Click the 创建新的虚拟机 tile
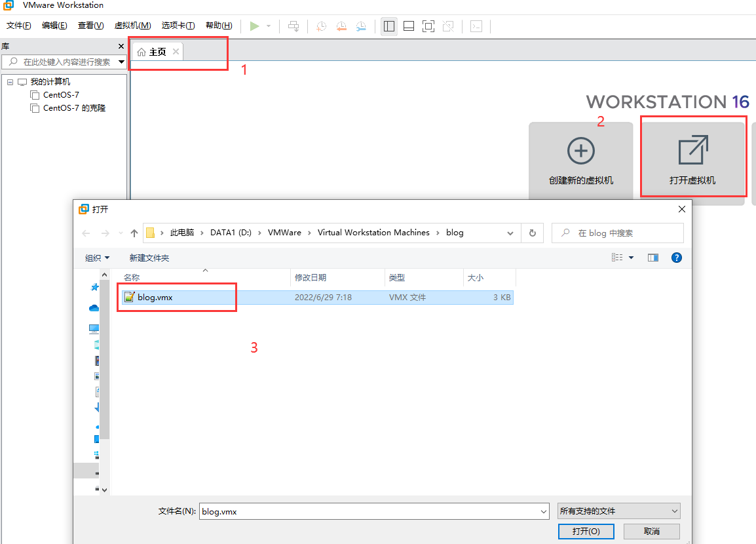Screen dimensions: 756x544 point(581,160)
